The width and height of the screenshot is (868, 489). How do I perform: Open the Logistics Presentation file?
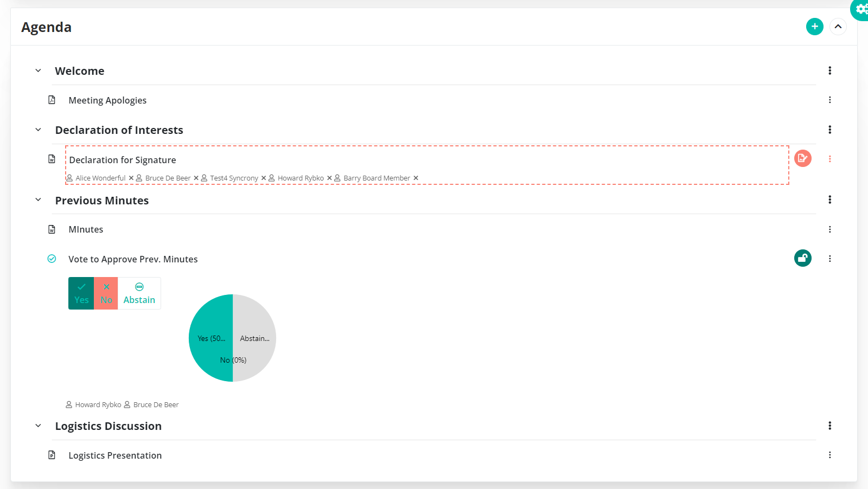point(115,455)
